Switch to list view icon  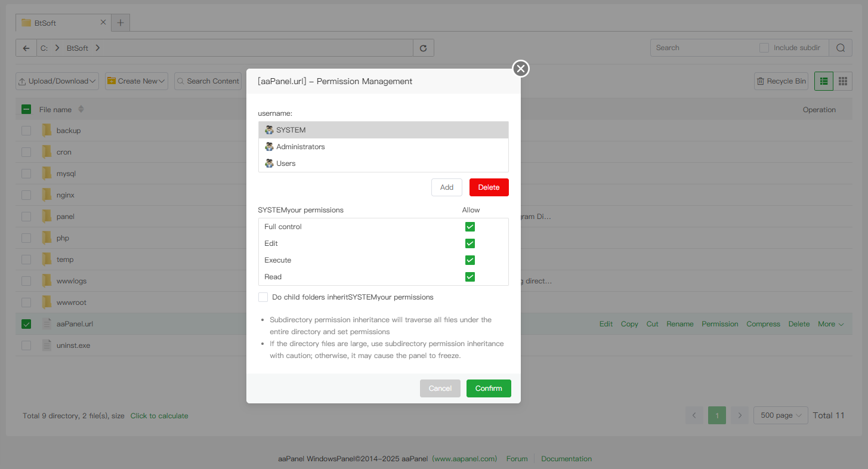point(823,81)
